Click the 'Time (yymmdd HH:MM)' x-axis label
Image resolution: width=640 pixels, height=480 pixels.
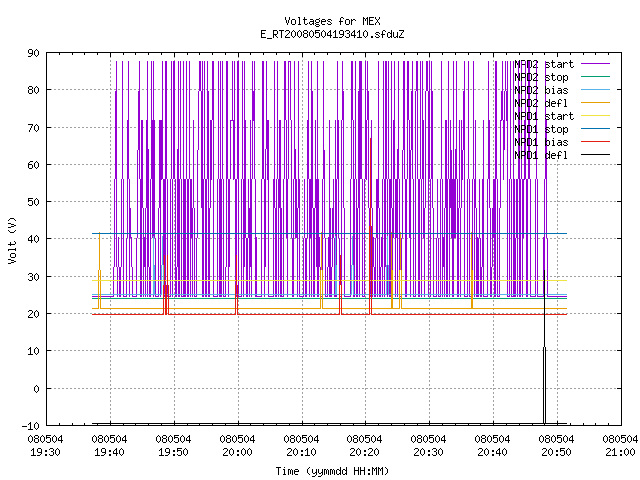point(332,471)
